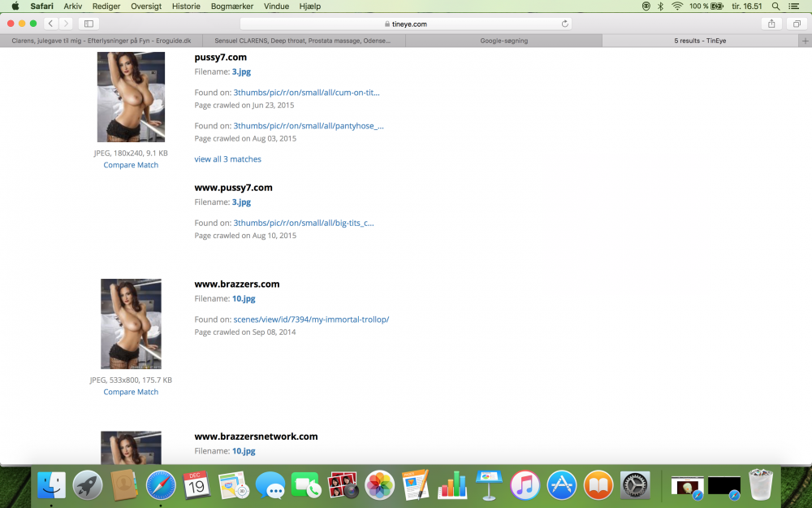This screenshot has height=508, width=812.
Task: Open the scenes/view/id/7394 Found on link
Action: coord(311,319)
